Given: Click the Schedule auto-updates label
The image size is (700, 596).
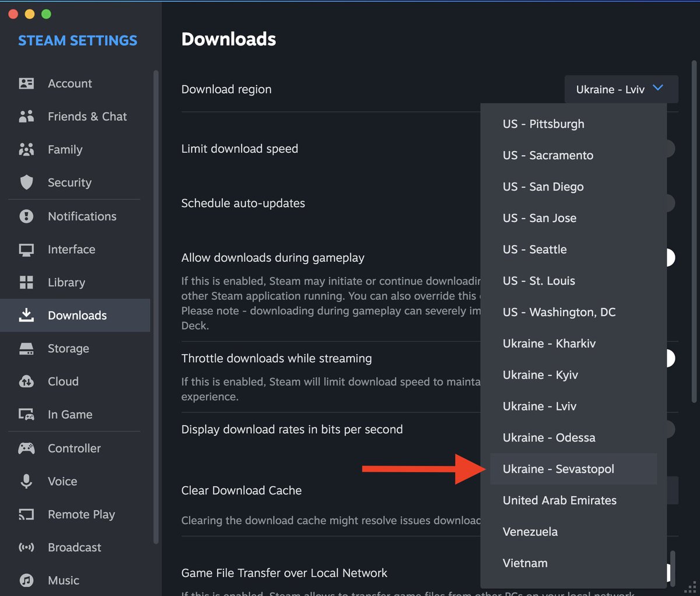Looking at the screenshot, I should (x=243, y=203).
